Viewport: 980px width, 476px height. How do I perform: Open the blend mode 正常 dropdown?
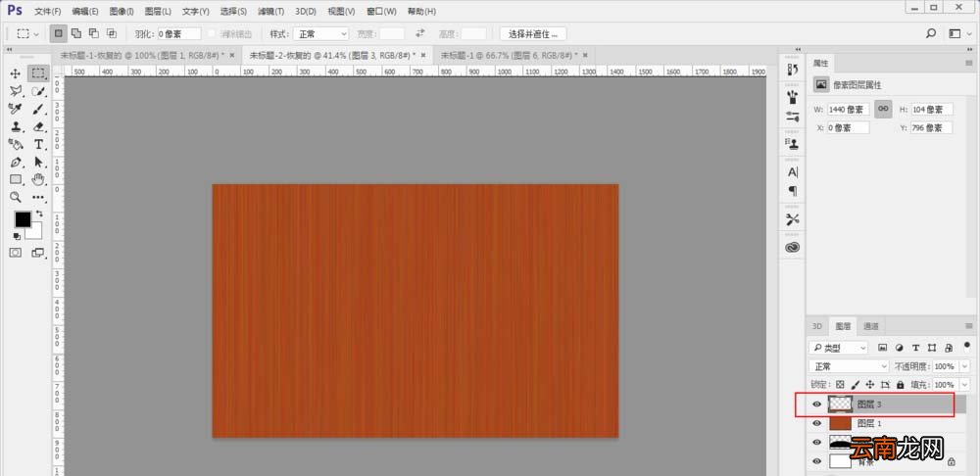(x=849, y=366)
